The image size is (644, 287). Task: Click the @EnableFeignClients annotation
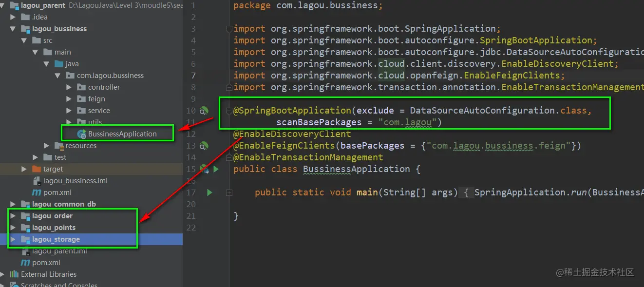pos(284,145)
